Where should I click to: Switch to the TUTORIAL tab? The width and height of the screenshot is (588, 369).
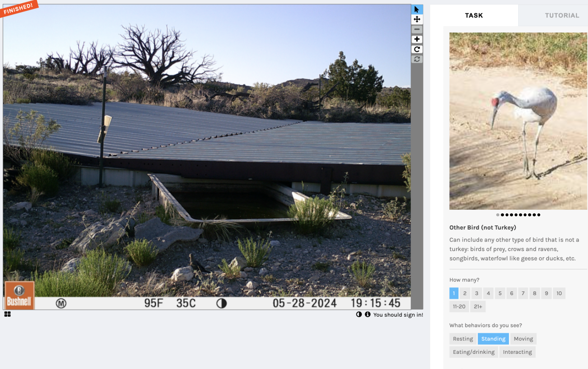tap(562, 15)
